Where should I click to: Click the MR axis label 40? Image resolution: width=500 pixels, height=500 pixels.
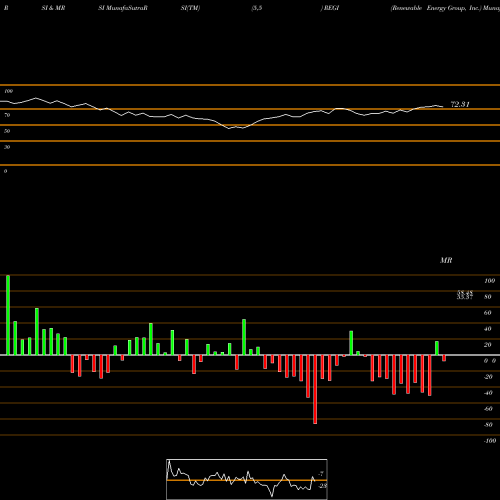tap(488, 329)
